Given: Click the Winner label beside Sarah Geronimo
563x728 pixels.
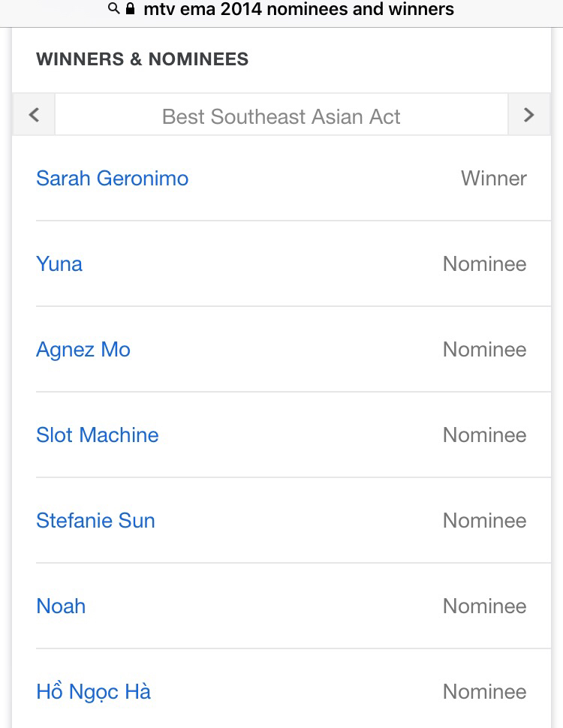Looking at the screenshot, I should click(x=494, y=179).
